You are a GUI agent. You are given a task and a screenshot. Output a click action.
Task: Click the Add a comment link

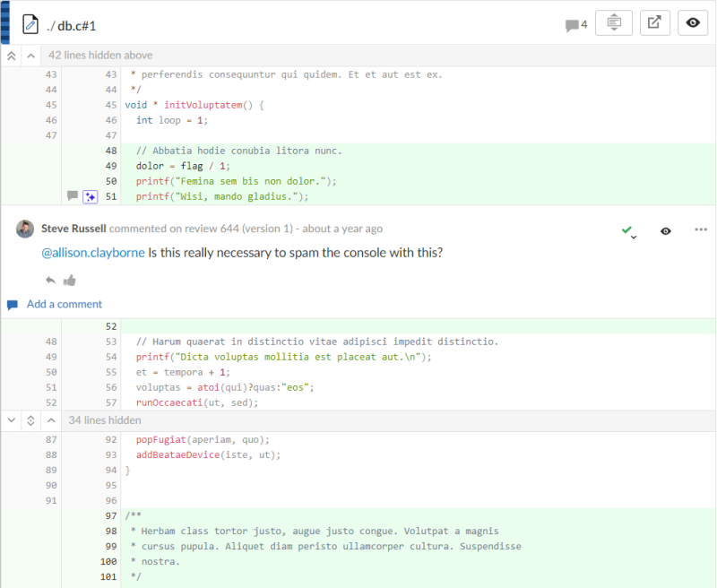(64, 305)
